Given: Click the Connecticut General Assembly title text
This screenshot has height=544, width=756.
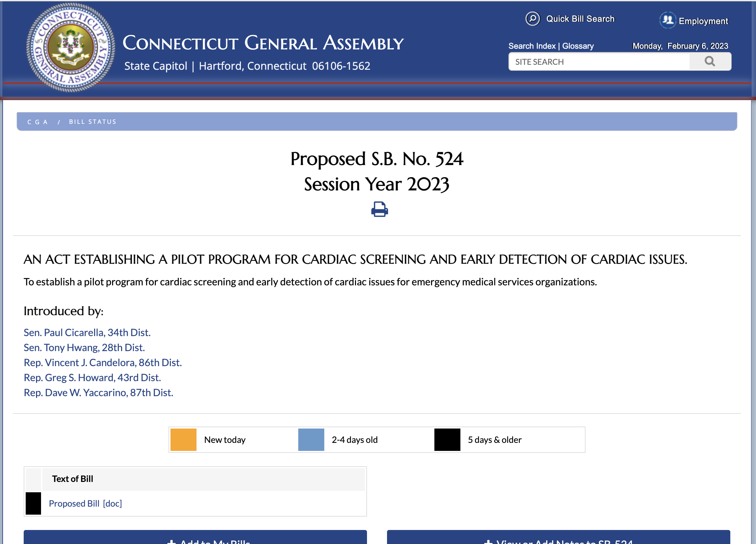Looking at the screenshot, I should 263,43.
